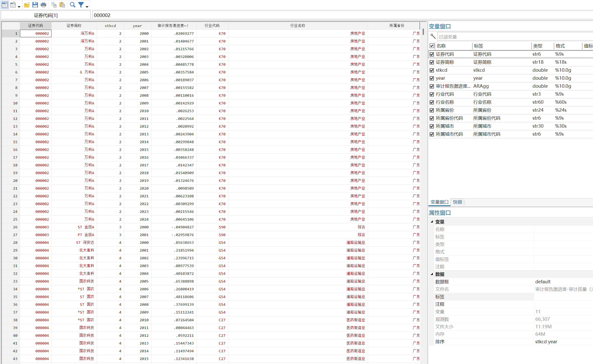
Task: Select the 变量窗口 tab
Action: pyautogui.click(x=439, y=202)
